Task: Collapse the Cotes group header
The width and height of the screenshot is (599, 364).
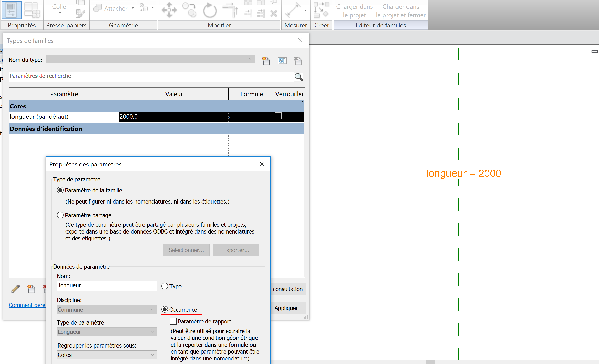Action: click(302, 102)
